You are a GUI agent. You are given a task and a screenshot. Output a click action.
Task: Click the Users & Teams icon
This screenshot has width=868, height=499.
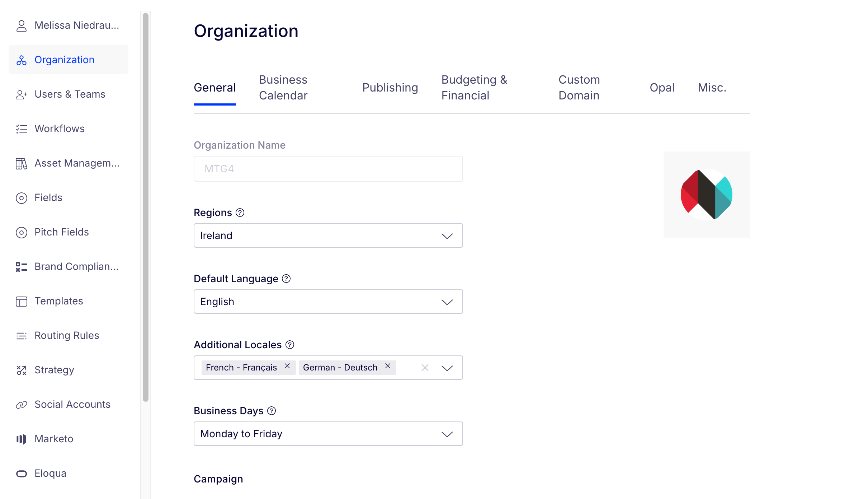click(x=22, y=94)
